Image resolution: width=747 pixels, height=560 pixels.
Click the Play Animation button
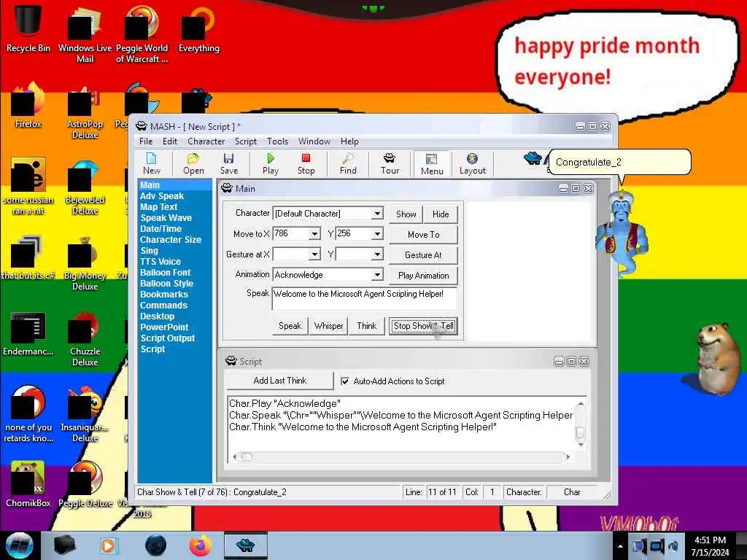pos(424,276)
